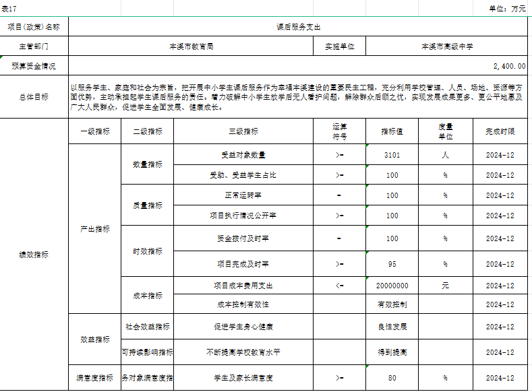Select the 主管部门 label cell

pyautogui.click(x=34, y=46)
